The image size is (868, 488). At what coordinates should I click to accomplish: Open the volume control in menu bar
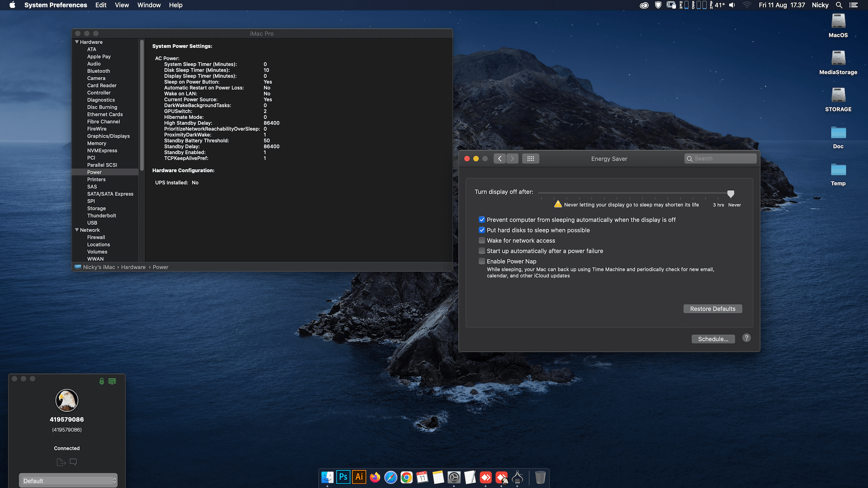(732, 5)
